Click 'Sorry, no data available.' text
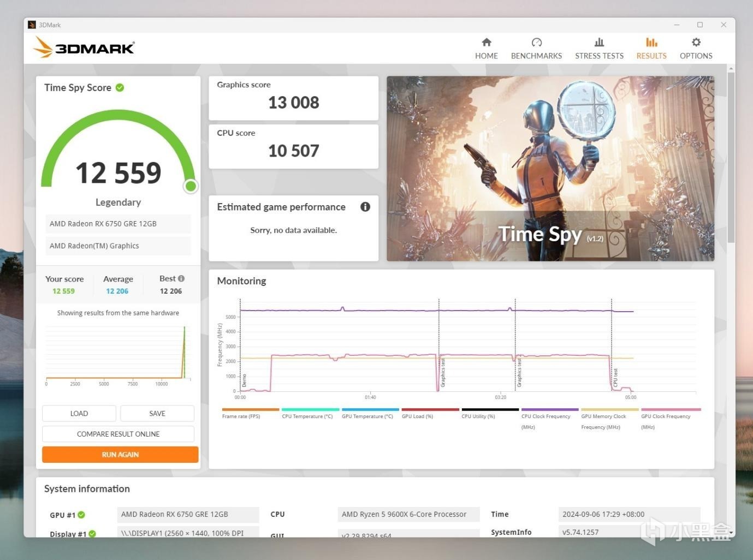 click(293, 230)
